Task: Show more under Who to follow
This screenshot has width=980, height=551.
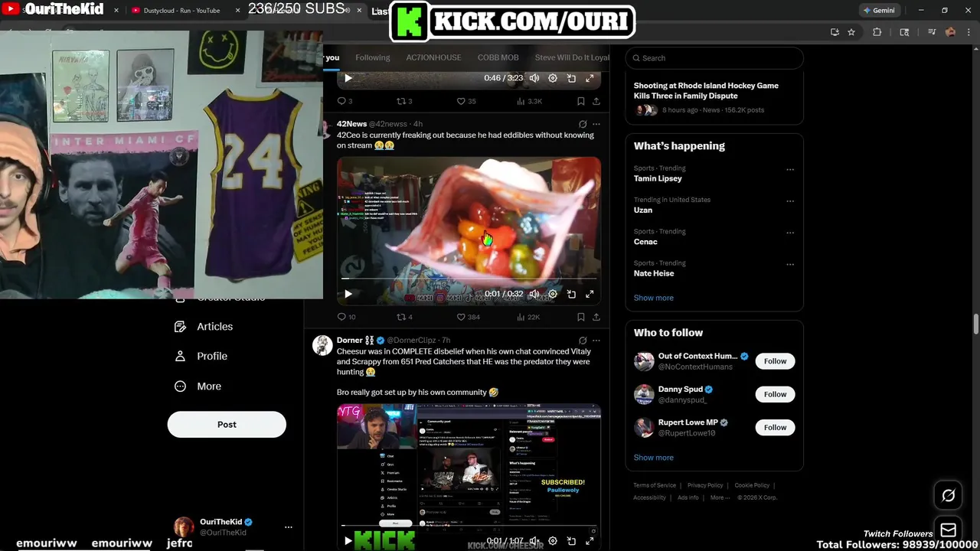Action: (654, 458)
